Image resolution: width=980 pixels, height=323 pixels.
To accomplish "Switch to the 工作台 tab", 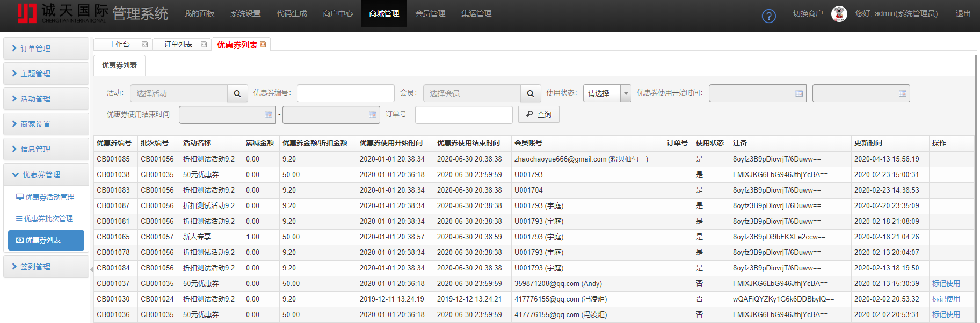I will click(119, 45).
